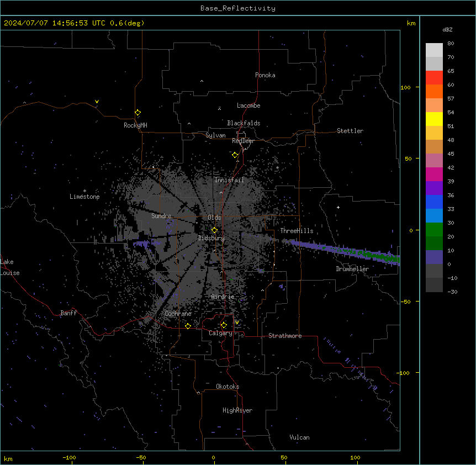
Task: Click the Vulcan town label
Action: tap(300, 437)
